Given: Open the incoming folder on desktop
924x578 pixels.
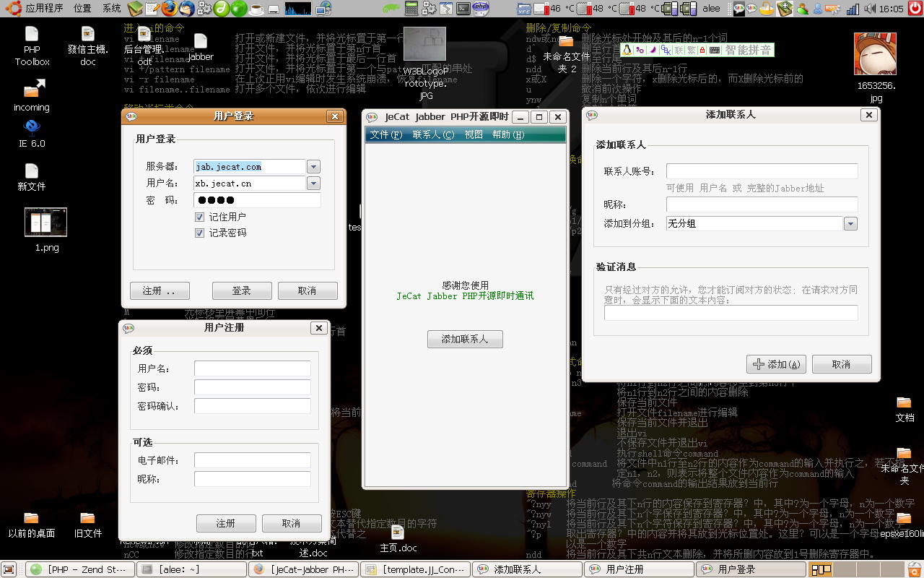Looking at the screenshot, I should (x=32, y=95).
